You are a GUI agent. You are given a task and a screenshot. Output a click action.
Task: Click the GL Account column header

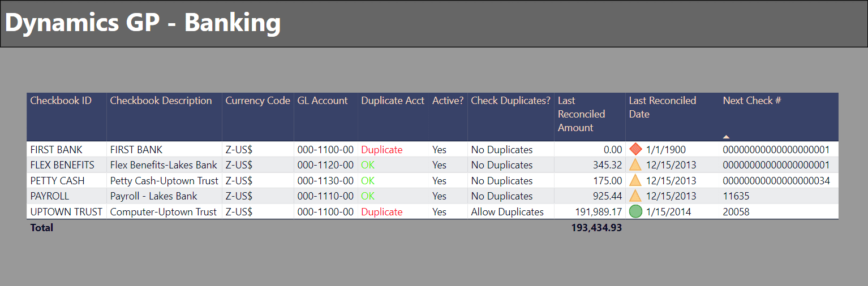(x=323, y=101)
